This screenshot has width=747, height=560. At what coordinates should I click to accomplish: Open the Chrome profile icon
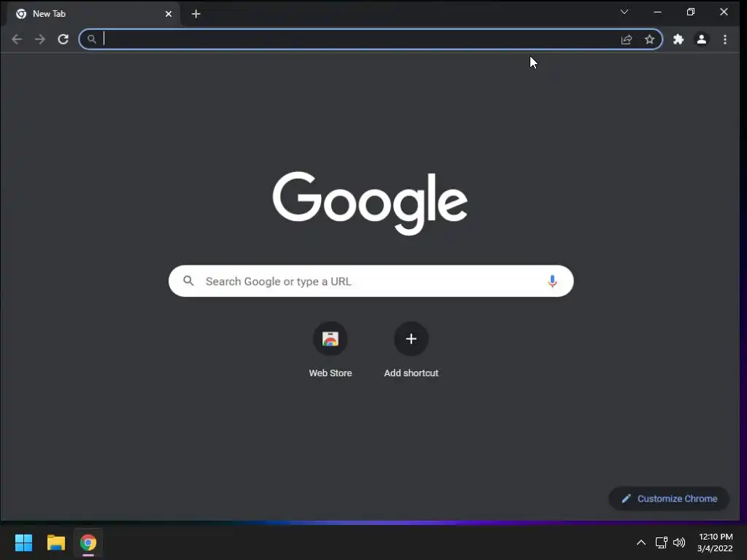click(x=701, y=39)
